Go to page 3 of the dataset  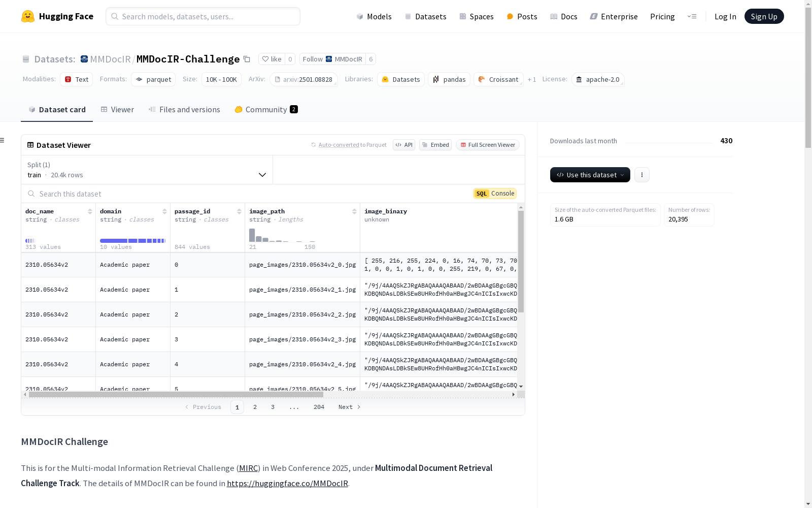point(273,407)
